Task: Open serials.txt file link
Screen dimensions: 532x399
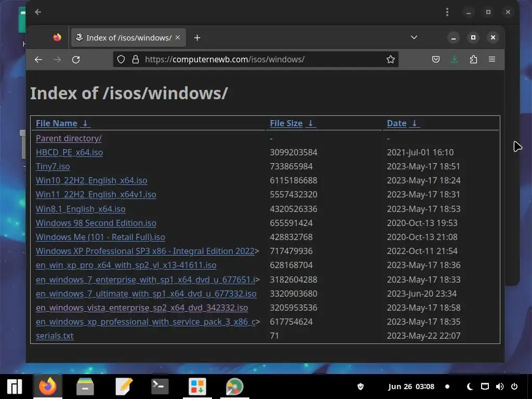Action: pyautogui.click(x=55, y=336)
